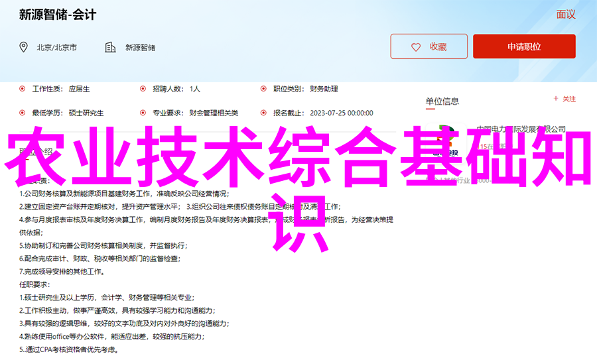Screen dimensions: 597x364
Task: Click the bullet icon before 职位类别
Action: tap(263, 88)
